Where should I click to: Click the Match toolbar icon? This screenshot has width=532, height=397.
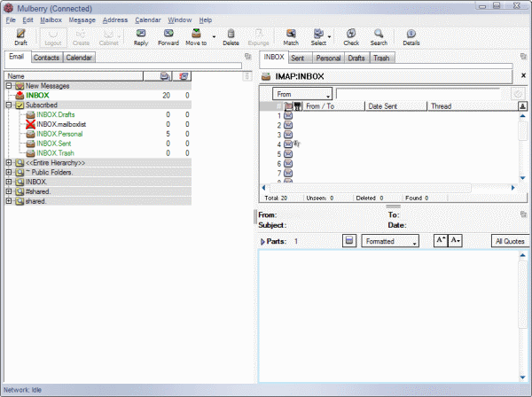point(291,37)
